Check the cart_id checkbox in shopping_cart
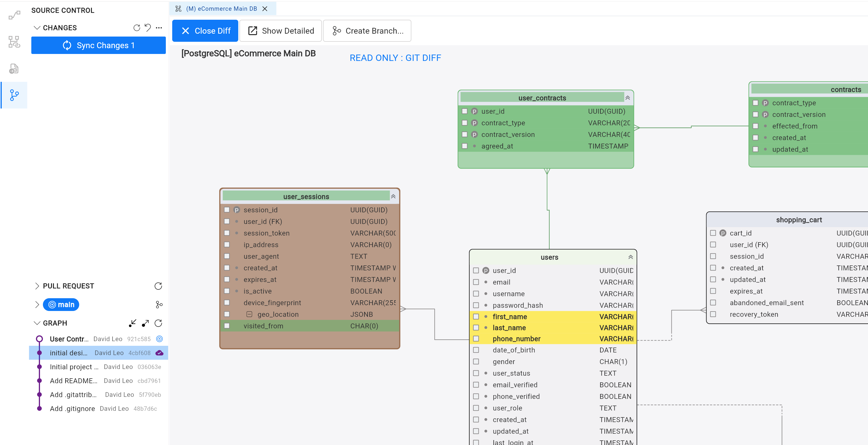The width and height of the screenshot is (868, 445). pos(713,233)
